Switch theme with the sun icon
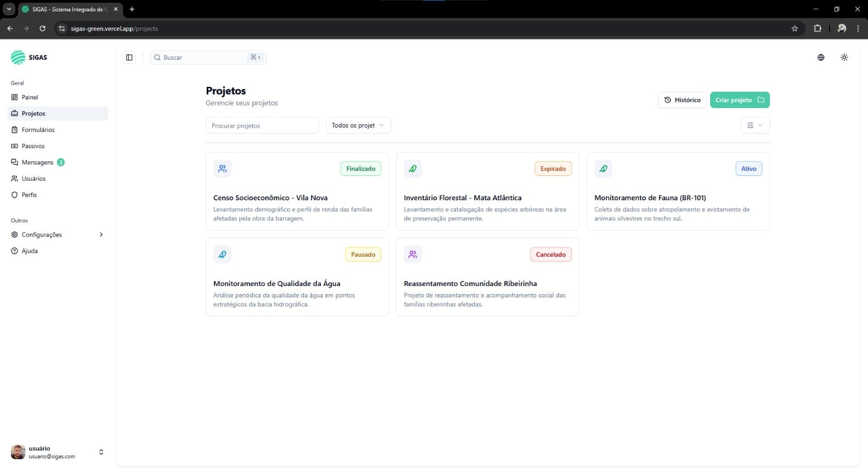868x470 pixels. pyautogui.click(x=844, y=58)
